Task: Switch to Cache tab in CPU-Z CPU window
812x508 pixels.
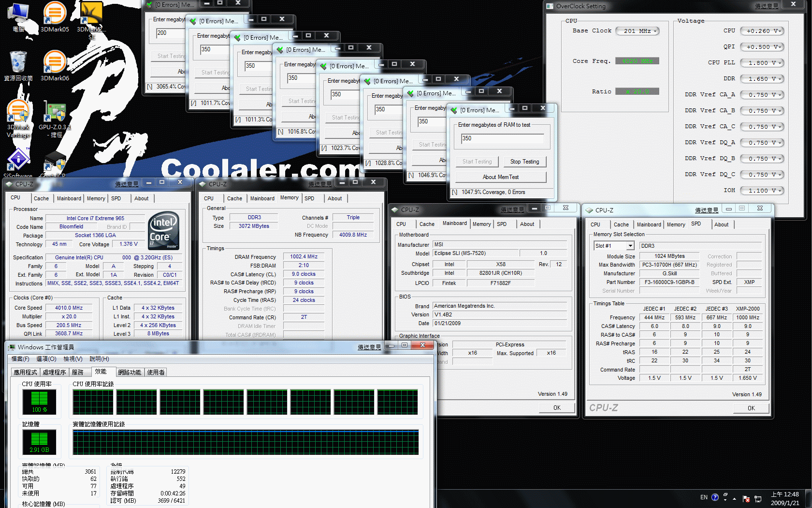Action: [x=41, y=199]
